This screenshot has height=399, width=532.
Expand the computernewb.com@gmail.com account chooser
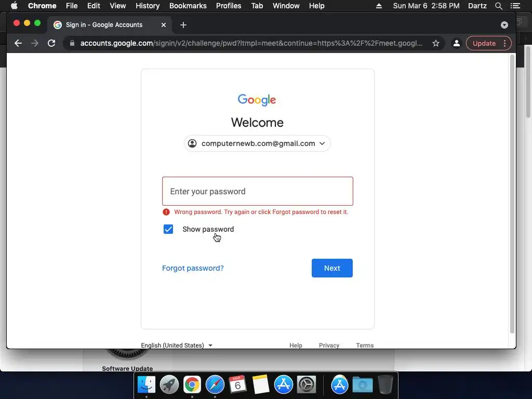coord(257,143)
